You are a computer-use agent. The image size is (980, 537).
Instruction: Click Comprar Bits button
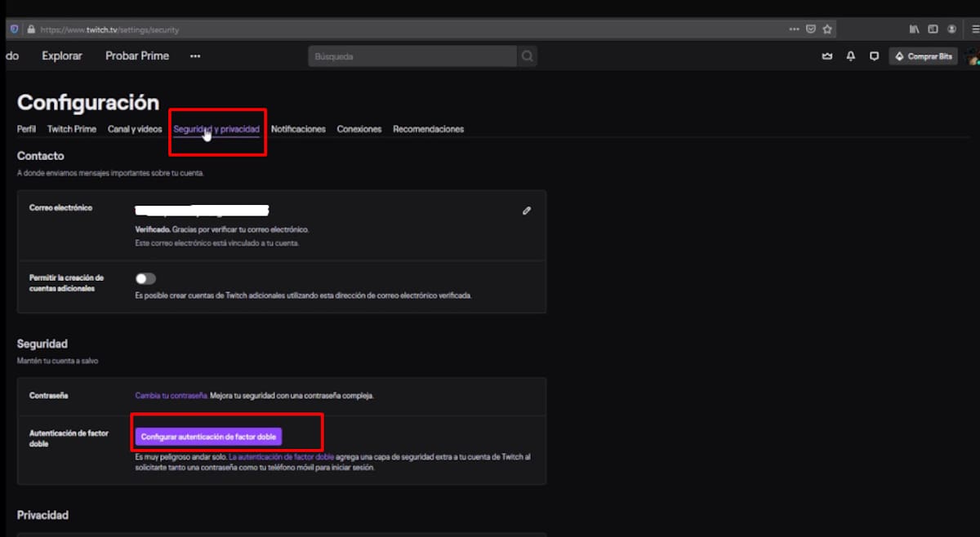[x=923, y=56]
